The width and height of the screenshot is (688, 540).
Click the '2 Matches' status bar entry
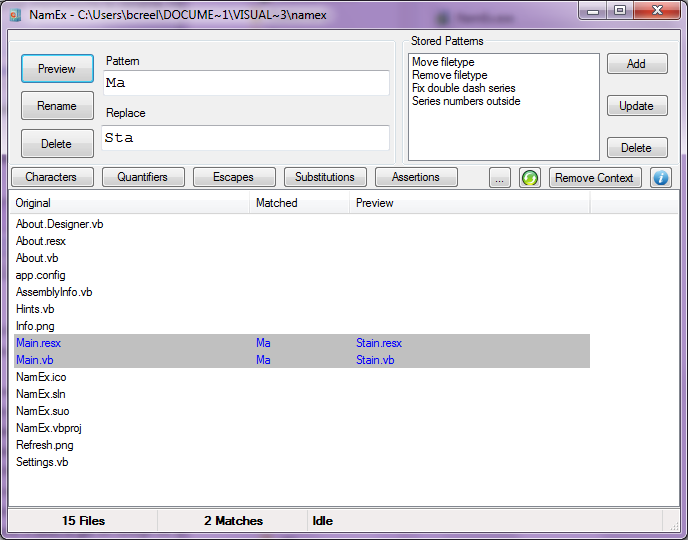coord(233,521)
